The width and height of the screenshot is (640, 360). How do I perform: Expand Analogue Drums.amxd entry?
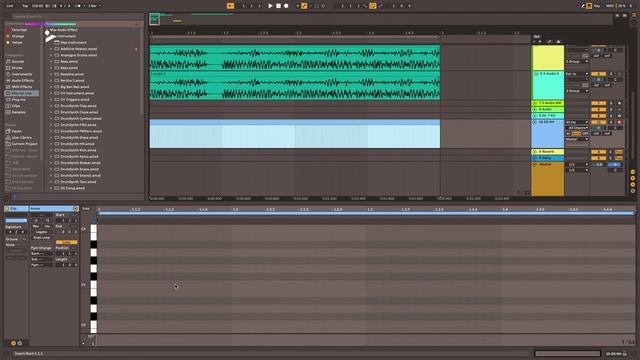(52, 55)
